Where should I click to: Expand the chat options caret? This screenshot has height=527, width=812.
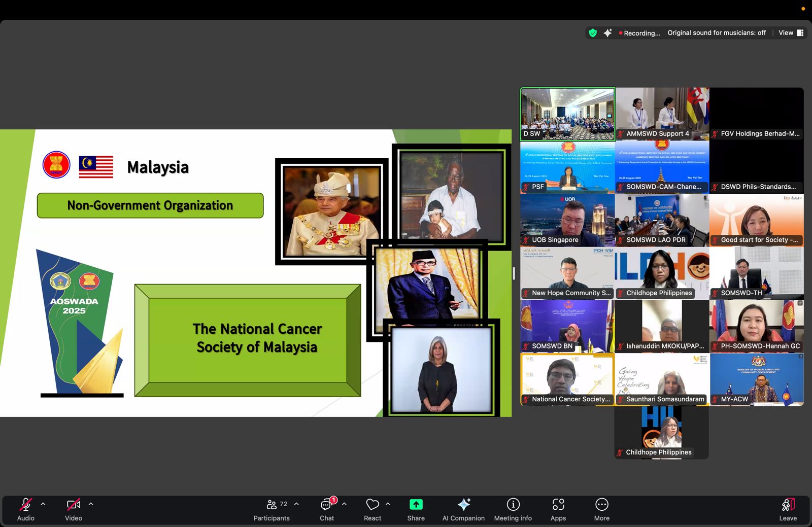(x=344, y=504)
